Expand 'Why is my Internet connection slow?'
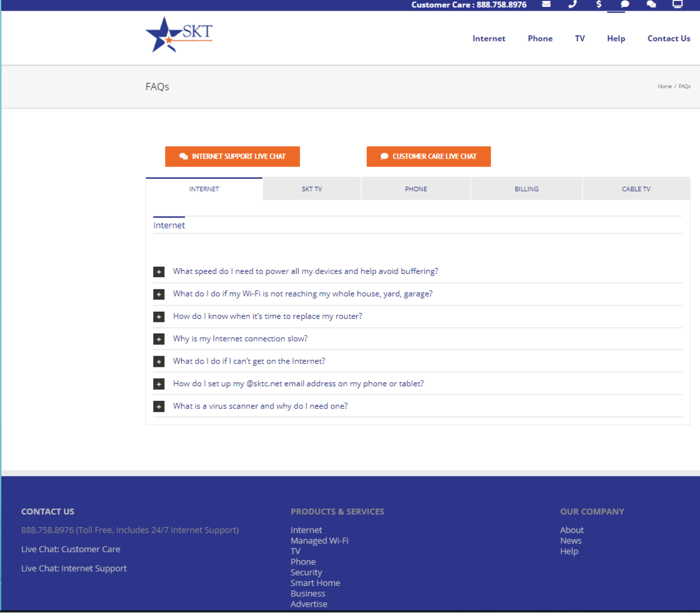The height and width of the screenshot is (613, 700). (x=159, y=339)
